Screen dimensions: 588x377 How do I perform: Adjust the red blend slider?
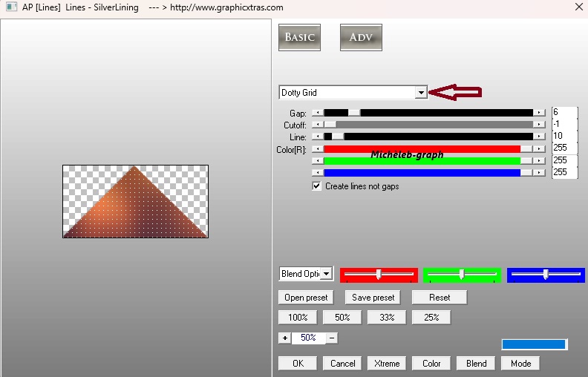coord(379,275)
